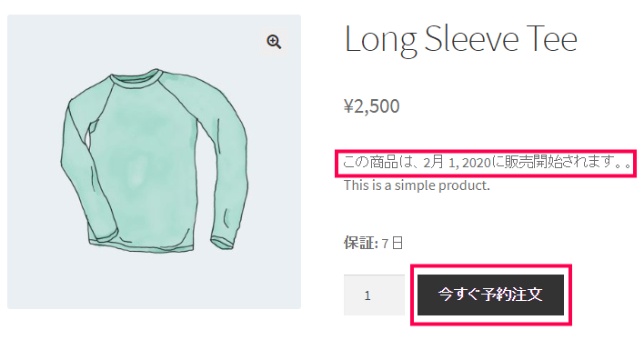This screenshot has width=644, height=340.
Task: Click the magnifier zoom icon on product image
Action: (x=274, y=42)
